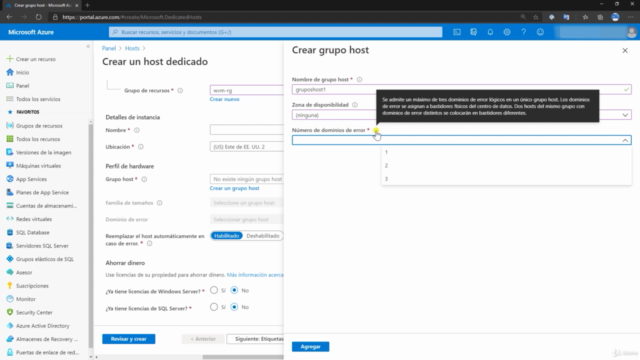Viewport: 640px width, 360px height.
Task: Open Cuentas de almacenamiento in the sidebar
Action: pos(47,206)
